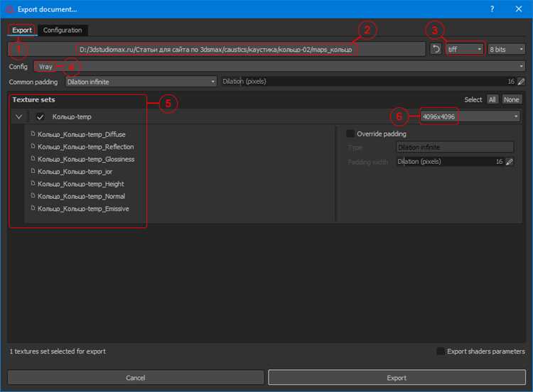Open the Vray config dropdown
Image resolution: width=533 pixels, height=392 pixels.
(x=279, y=66)
